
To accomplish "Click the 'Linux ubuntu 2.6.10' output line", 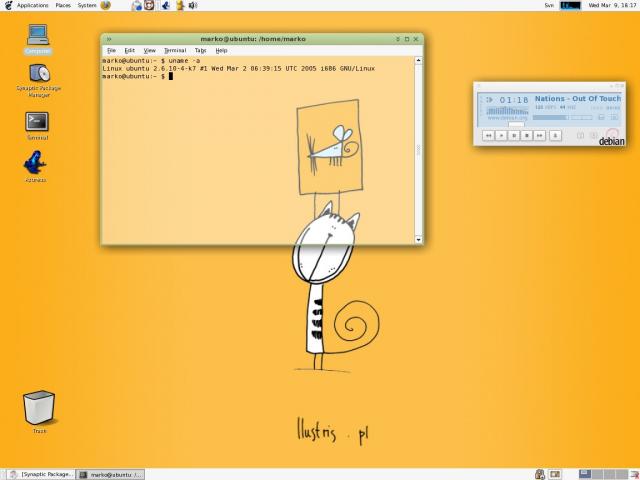I will pos(238,69).
